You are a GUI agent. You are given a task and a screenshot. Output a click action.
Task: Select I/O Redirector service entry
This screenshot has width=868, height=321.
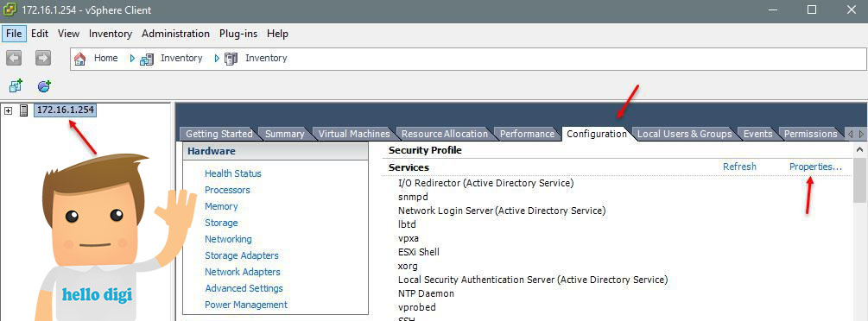[485, 183]
